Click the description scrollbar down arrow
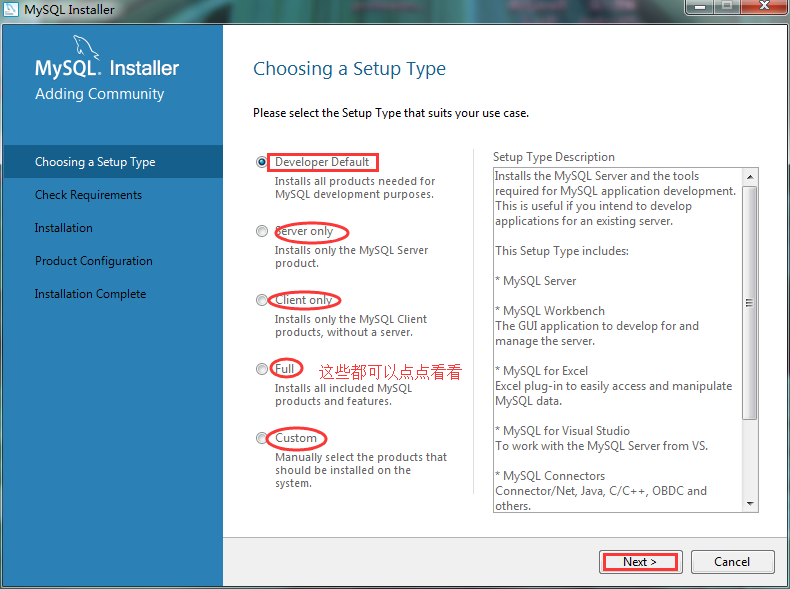This screenshot has width=790, height=589. [x=750, y=504]
